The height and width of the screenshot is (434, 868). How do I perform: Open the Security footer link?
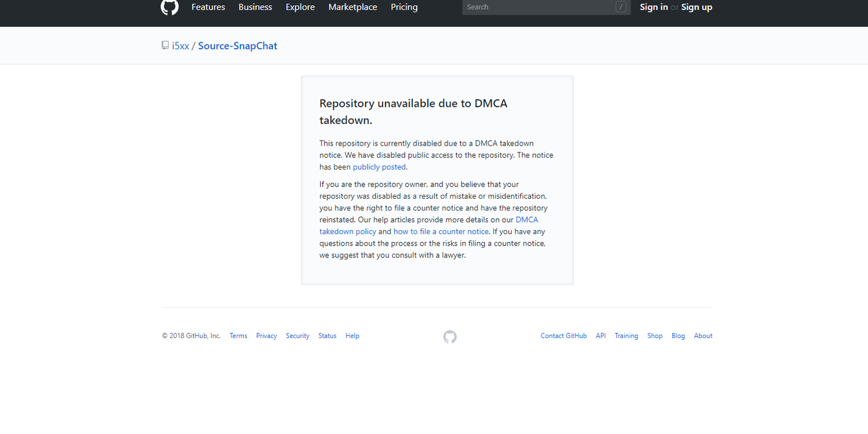point(298,336)
